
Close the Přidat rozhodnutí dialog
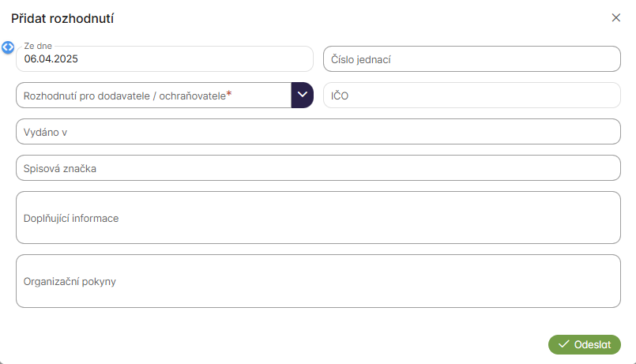(616, 18)
